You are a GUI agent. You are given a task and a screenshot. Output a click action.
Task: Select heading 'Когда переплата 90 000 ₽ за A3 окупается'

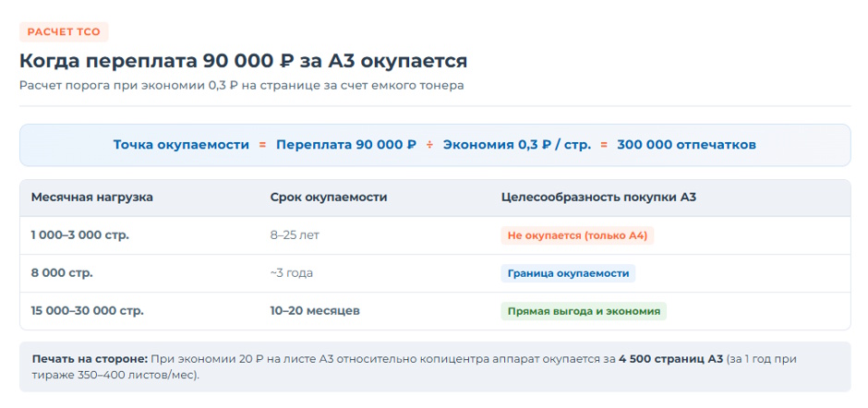pos(243,61)
